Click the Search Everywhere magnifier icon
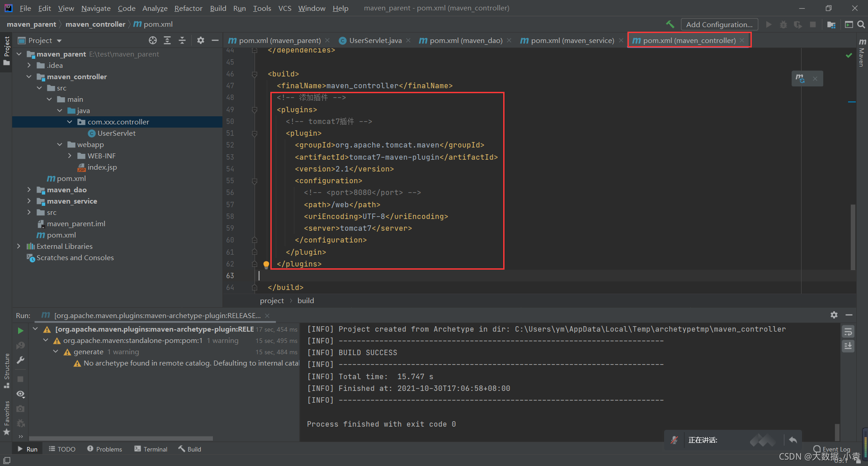868x466 pixels. point(861,24)
